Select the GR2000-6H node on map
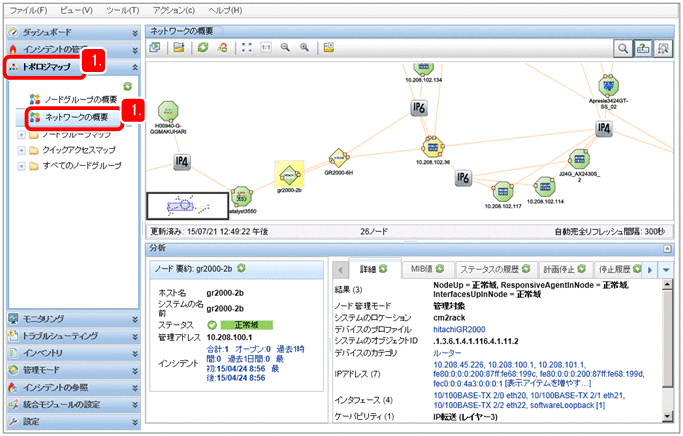683x436 pixels. 338,158
